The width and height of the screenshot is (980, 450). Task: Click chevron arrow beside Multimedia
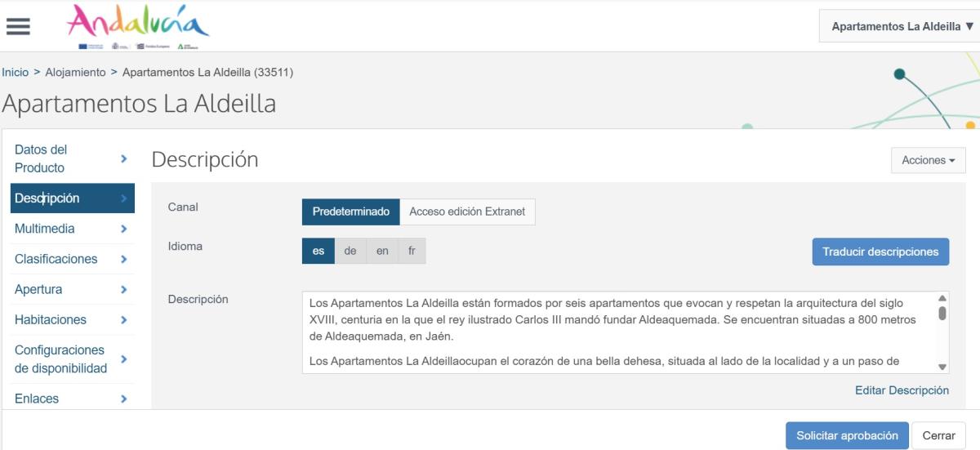(123, 229)
